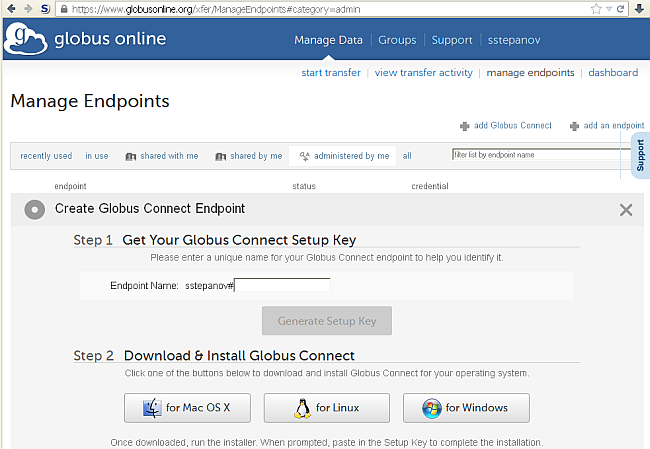Download Globus Connect for Linux
The height and width of the screenshot is (449, 650).
tap(327, 408)
